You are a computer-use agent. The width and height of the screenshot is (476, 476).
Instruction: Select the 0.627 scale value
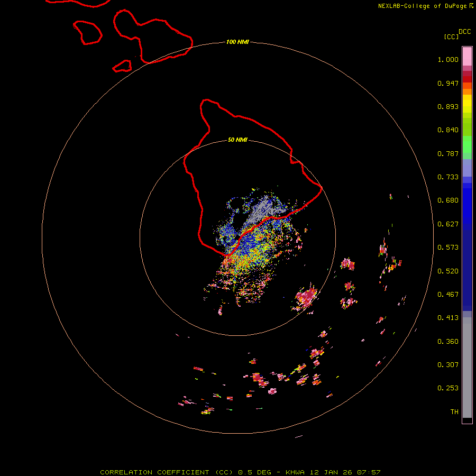coord(448,224)
